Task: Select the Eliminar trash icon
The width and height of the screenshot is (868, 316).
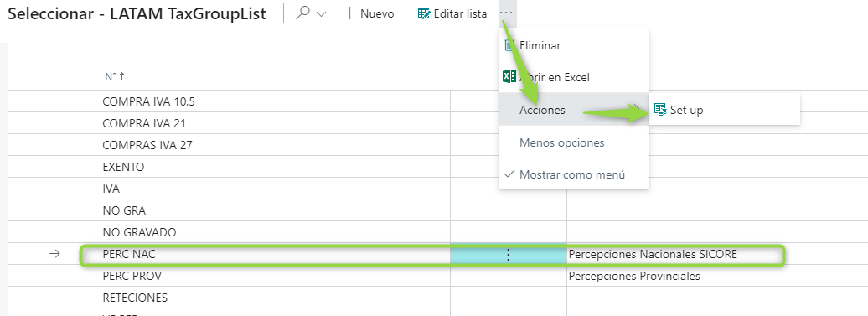Action: pos(510,45)
